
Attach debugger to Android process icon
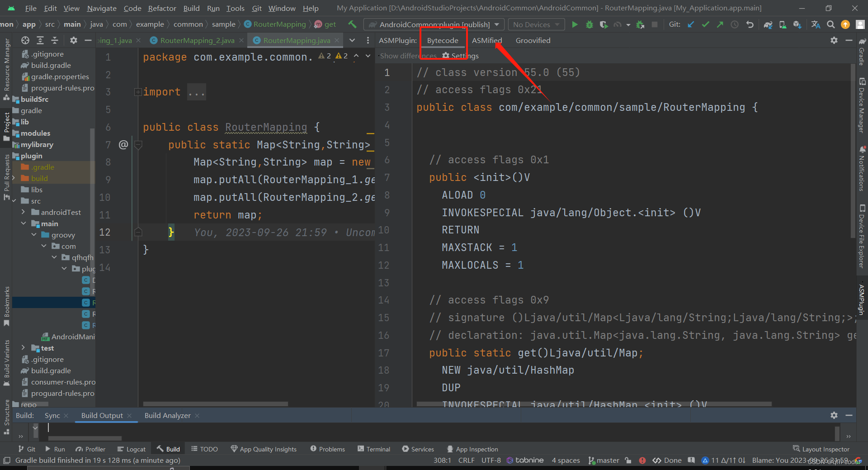pyautogui.click(x=640, y=24)
